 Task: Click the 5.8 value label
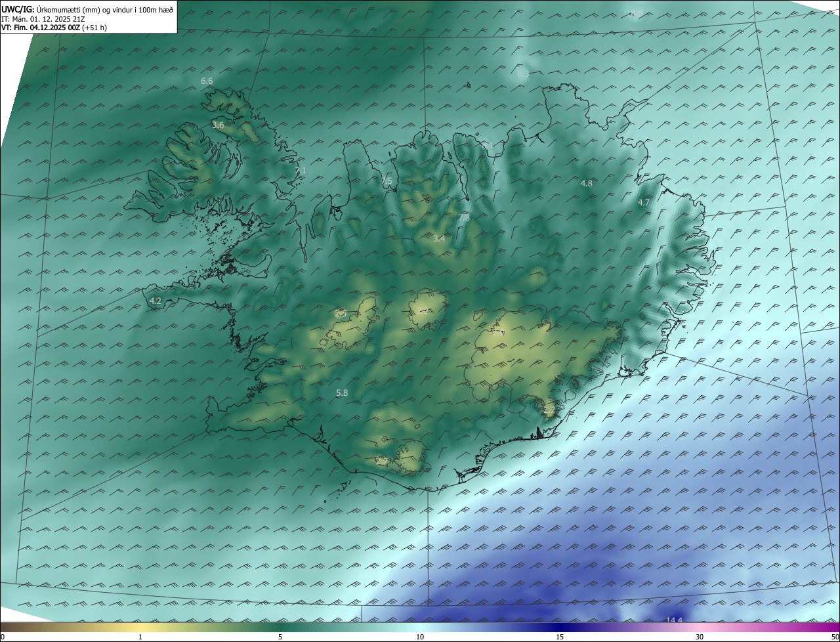[342, 393]
